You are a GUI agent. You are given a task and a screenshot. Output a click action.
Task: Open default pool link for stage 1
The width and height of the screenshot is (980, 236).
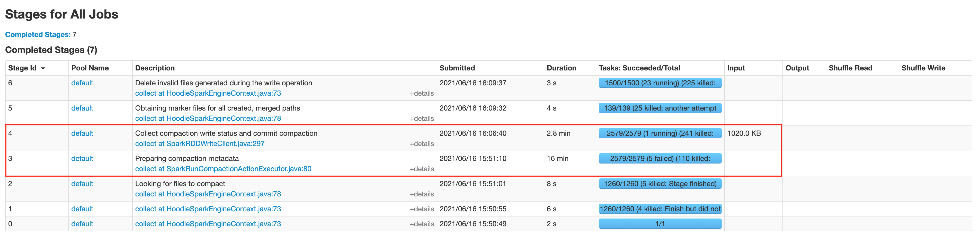click(x=82, y=209)
